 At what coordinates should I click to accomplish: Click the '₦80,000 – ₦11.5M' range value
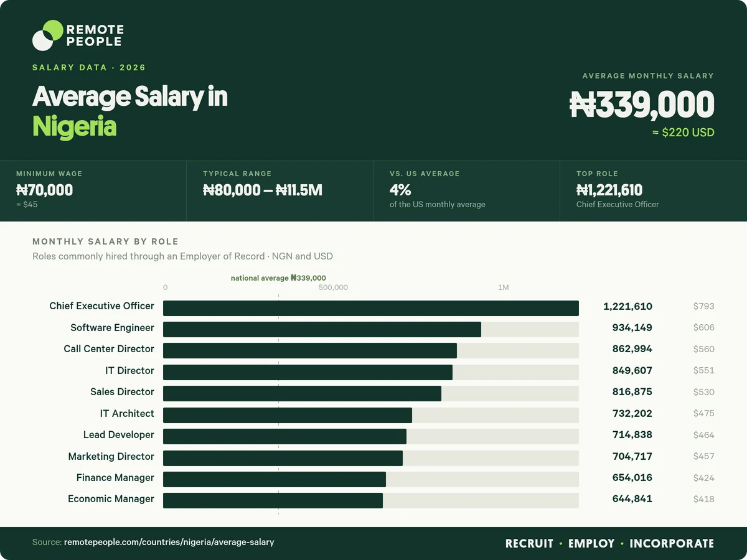click(x=263, y=190)
